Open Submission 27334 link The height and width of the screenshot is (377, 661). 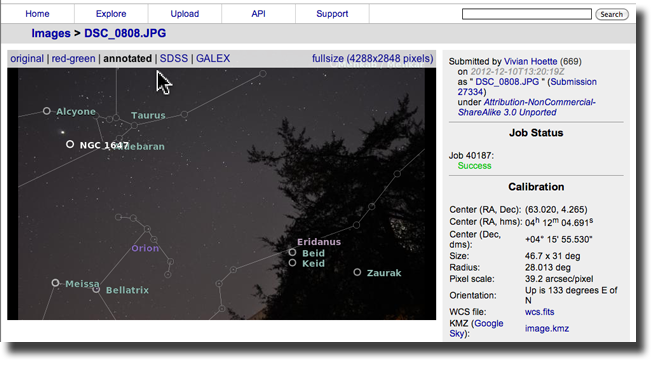pos(527,87)
